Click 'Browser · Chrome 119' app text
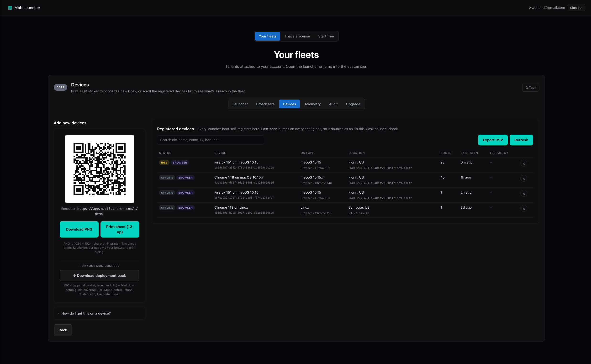The width and height of the screenshot is (591, 364). pos(316,213)
